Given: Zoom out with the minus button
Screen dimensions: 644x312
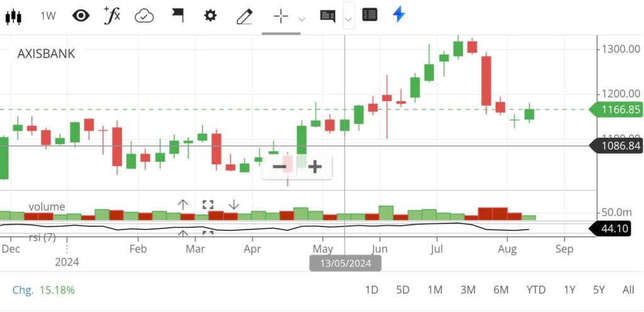Looking at the screenshot, I should [279, 167].
